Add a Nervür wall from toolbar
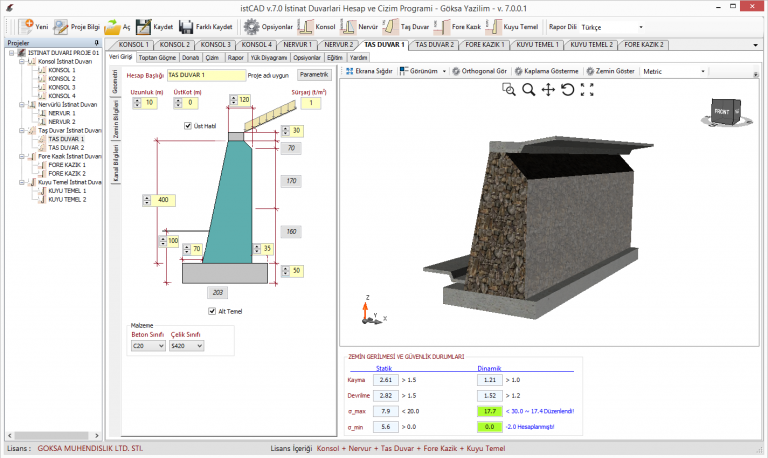 (x=359, y=27)
